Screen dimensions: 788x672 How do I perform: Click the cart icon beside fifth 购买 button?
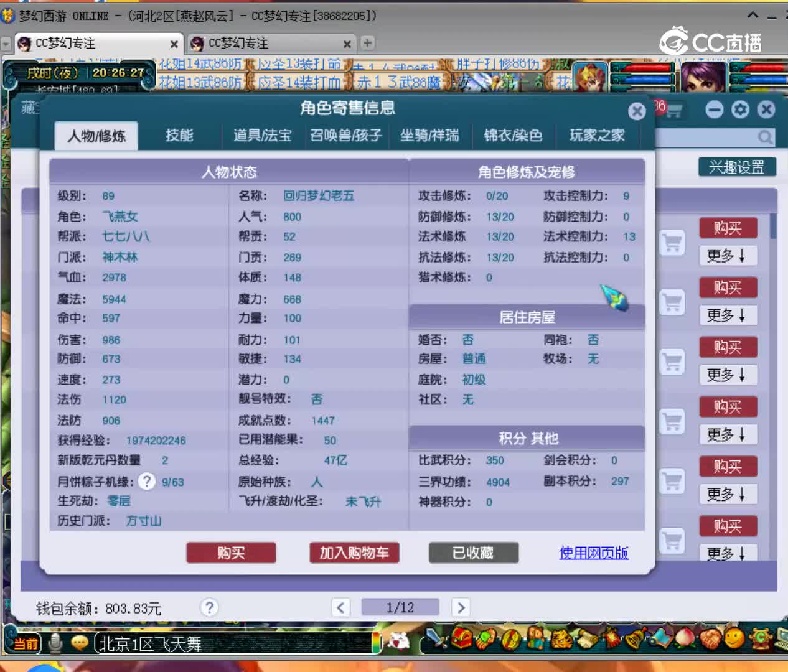672,482
